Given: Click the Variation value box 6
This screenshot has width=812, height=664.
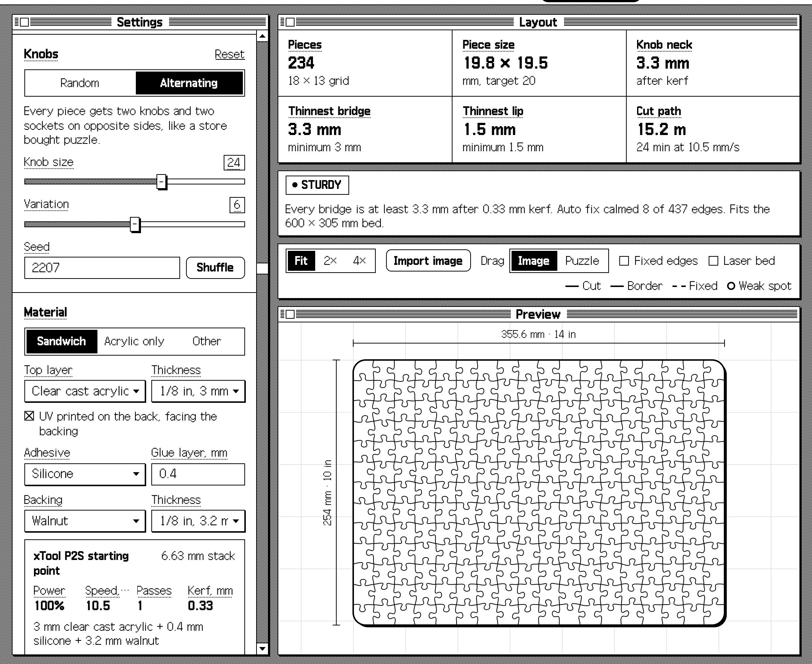Looking at the screenshot, I should [237, 205].
